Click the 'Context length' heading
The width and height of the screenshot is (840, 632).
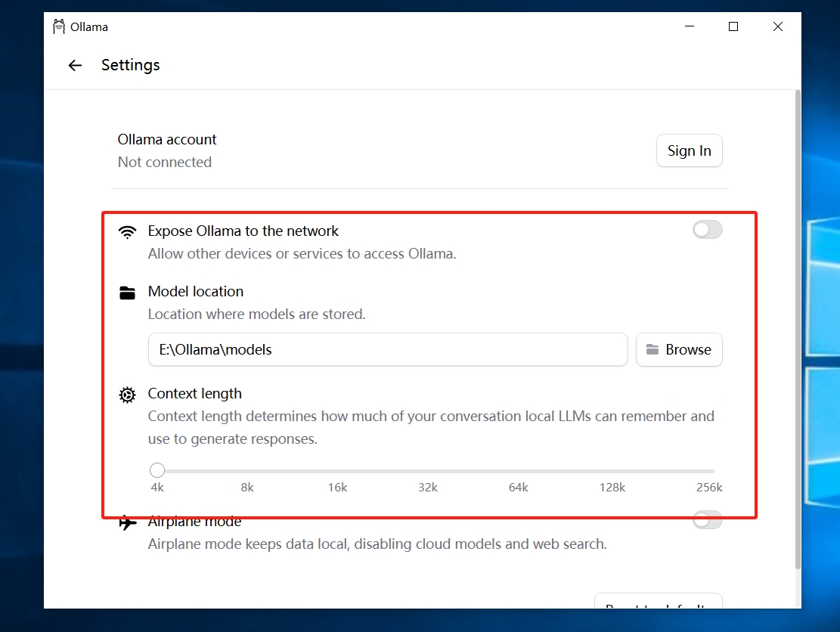(x=194, y=394)
